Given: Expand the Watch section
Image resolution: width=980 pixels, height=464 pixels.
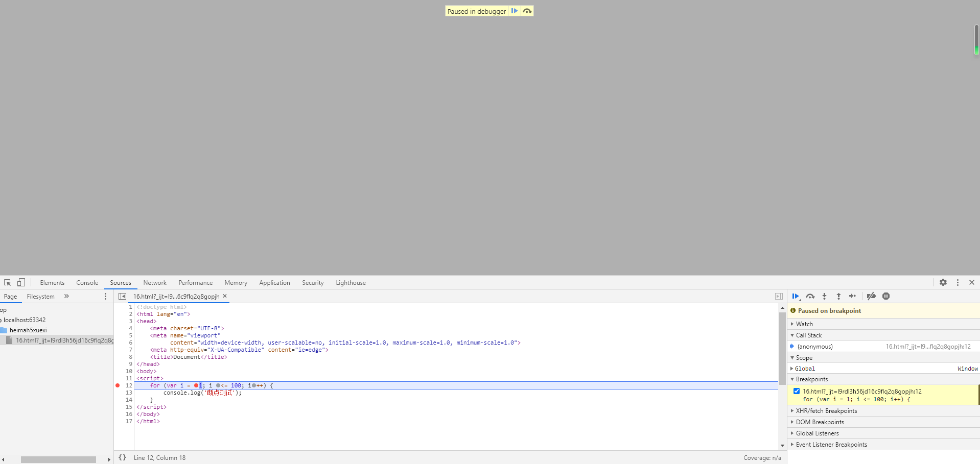Looking at the screenshot, I should (804, 324).
